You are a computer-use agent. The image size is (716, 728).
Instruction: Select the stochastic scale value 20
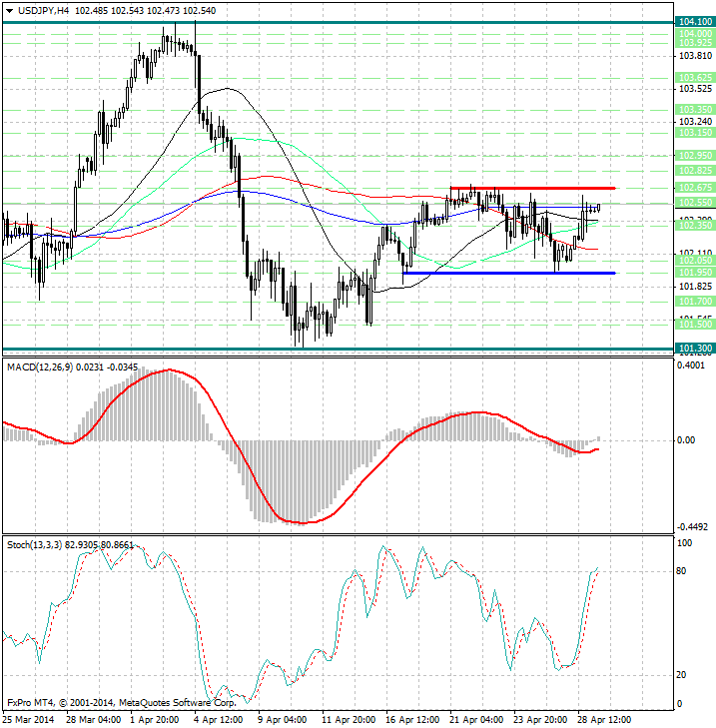pyautogui.click(x=681, y=675)
